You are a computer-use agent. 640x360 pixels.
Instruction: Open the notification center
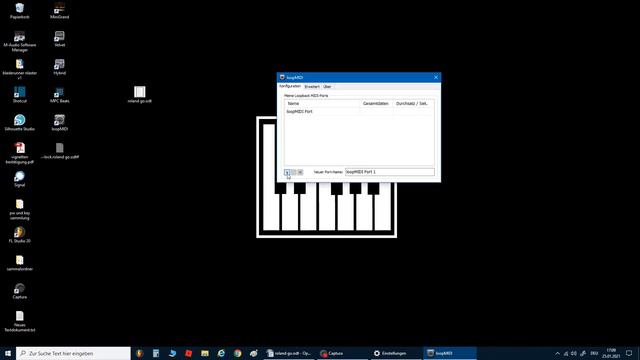coord(629,353)
